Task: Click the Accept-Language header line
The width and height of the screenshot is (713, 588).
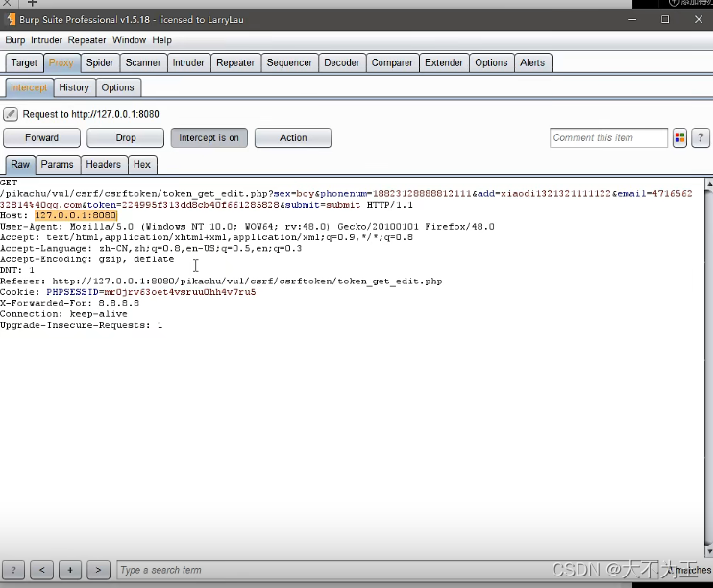Action: coord(151,248)
